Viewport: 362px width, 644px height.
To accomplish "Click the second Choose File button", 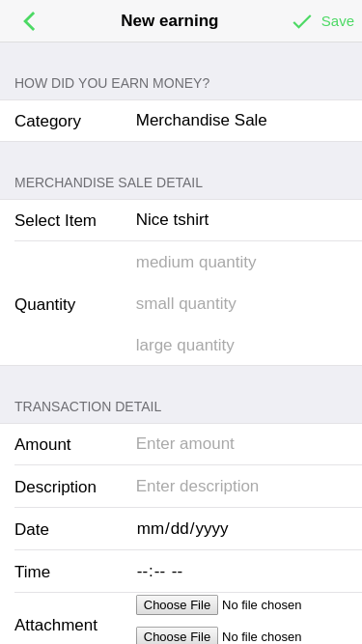I will pyautogui.click(x=177, y=636).
